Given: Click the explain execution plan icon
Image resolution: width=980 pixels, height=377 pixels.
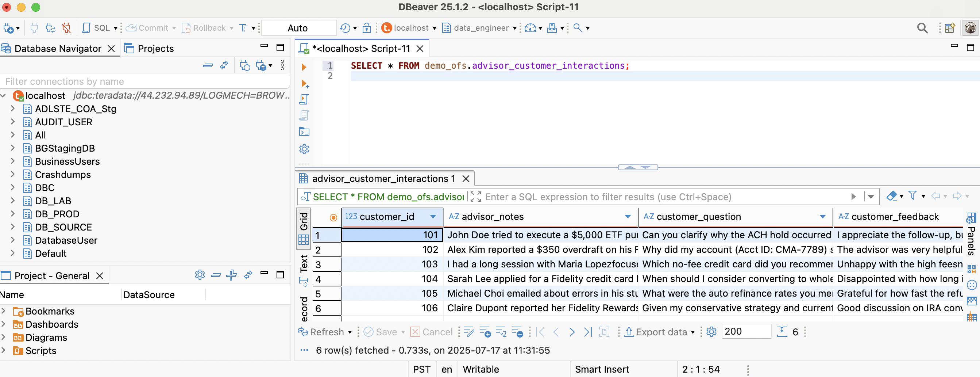Looking at the screenshot, I should (x=304, y=116).
